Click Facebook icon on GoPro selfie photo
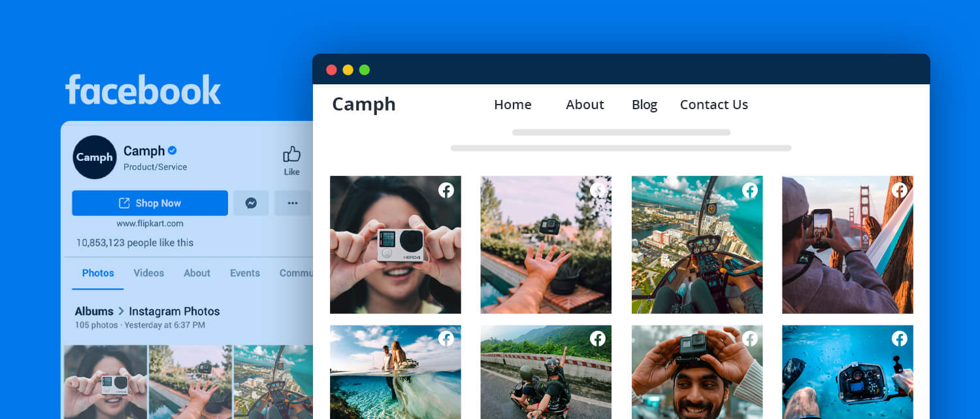 coord(446,190)
